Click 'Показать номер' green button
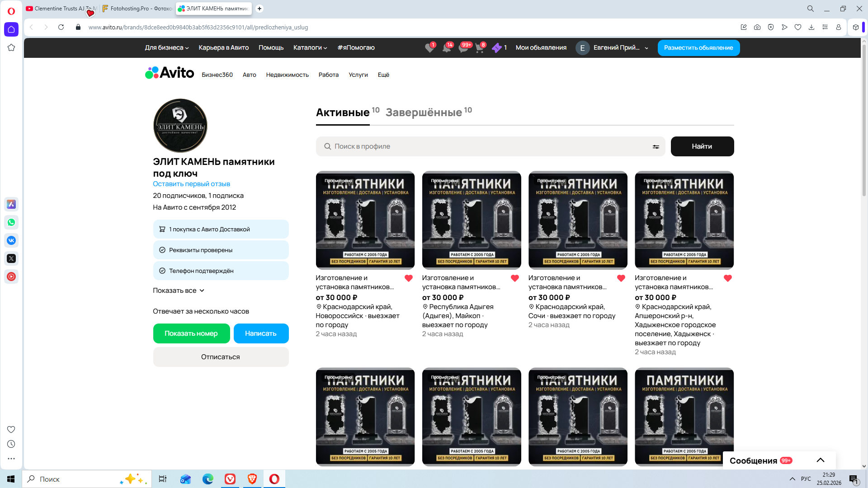 (x=191, y=333)
